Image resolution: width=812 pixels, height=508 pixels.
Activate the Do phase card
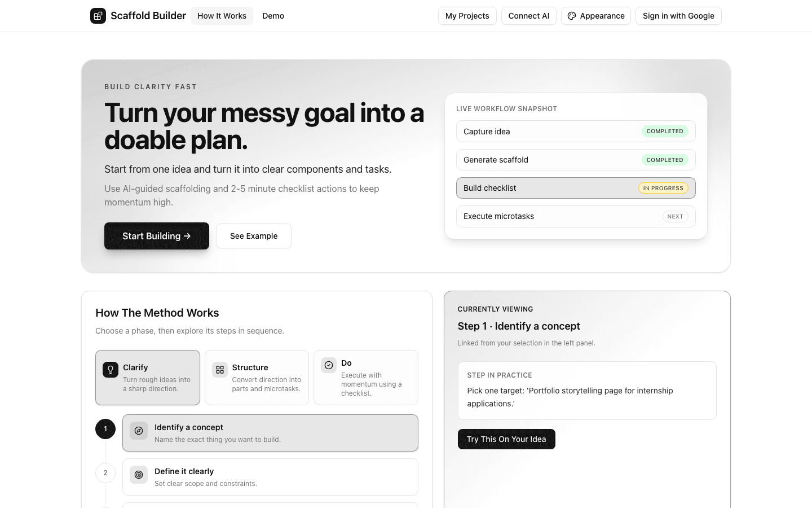pyautogui.click(x=365, y=377)
